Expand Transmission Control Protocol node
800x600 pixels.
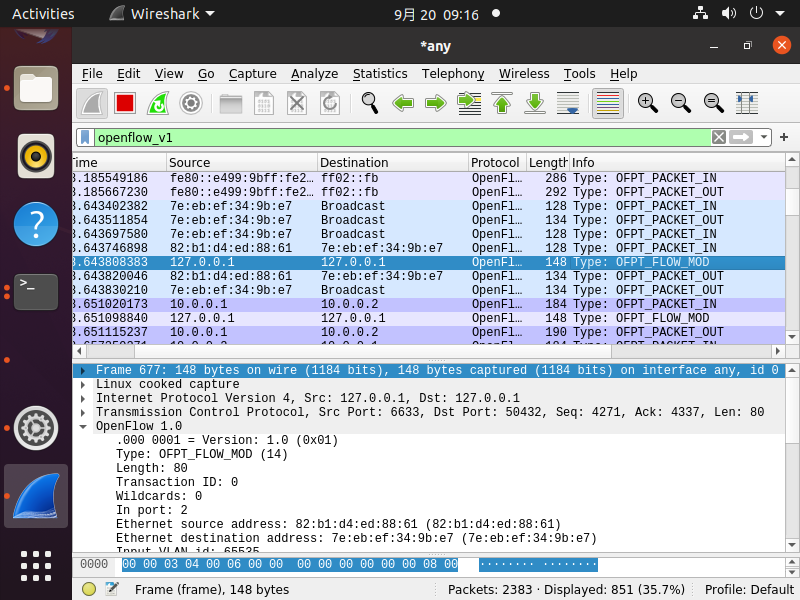tap(83, 412)
